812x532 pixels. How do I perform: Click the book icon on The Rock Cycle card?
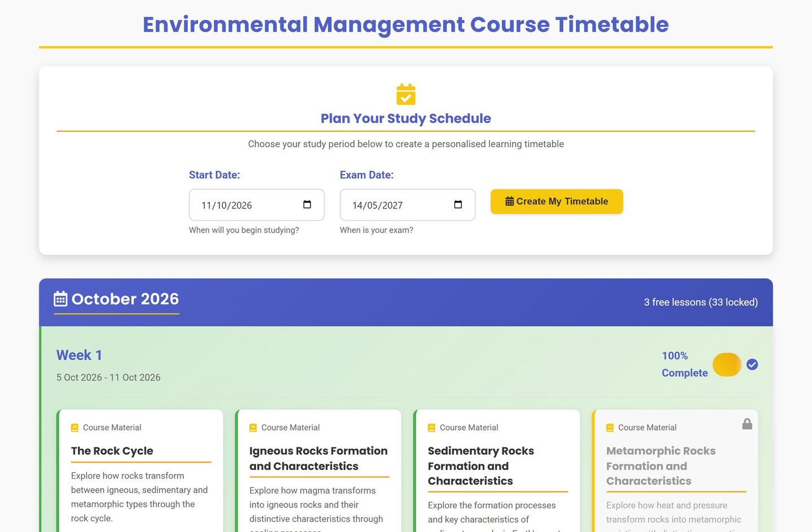pyautogui.click(x=74, y=428)
